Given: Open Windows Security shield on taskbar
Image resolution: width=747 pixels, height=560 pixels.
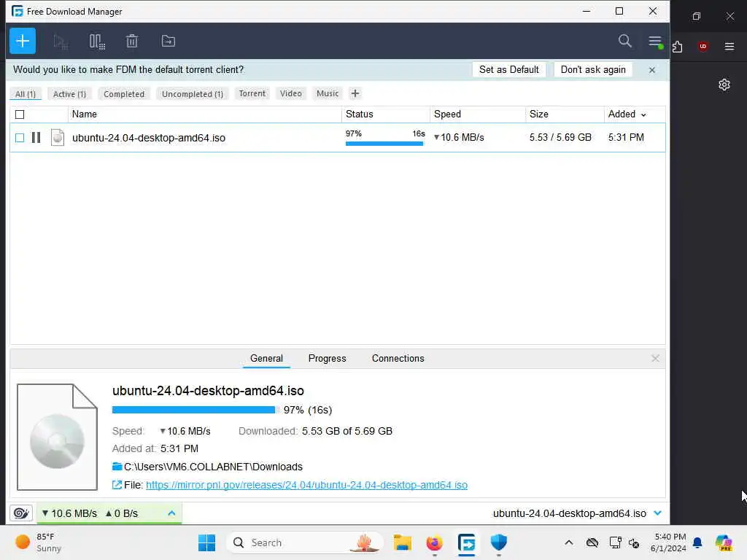Looking at the screenshot, I should (498, 542).
